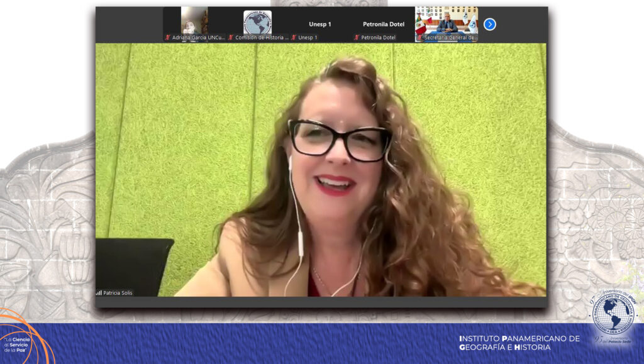Select the Petronila Dotel participant tile
Viewport: 644px width, 364px height.
[384, 24]
